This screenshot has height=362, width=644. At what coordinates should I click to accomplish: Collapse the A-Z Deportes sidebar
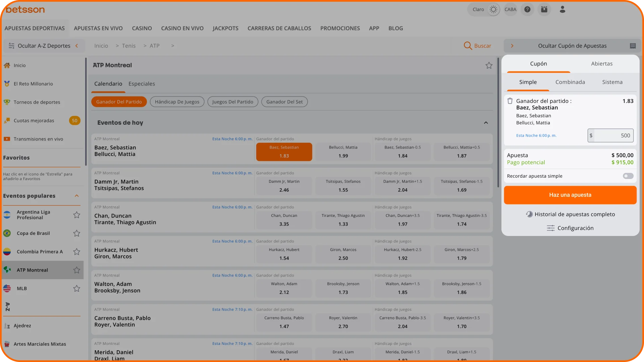(44, 46)
